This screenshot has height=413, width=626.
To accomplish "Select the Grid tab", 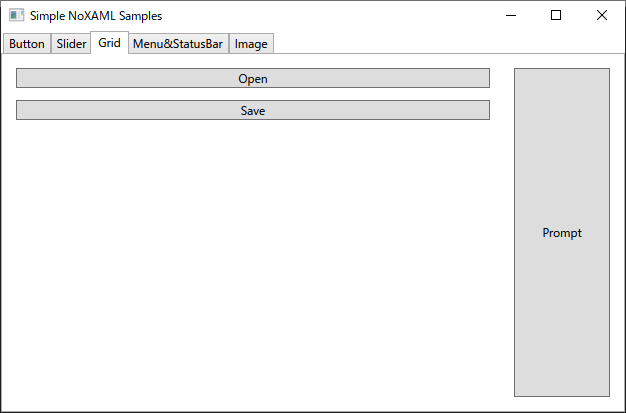I will tap(109, 42).
